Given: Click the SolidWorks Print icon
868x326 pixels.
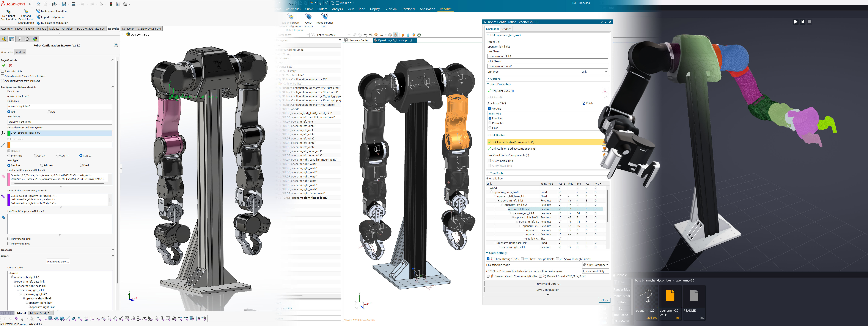Looking at the screenshot, I should (73, 4).
